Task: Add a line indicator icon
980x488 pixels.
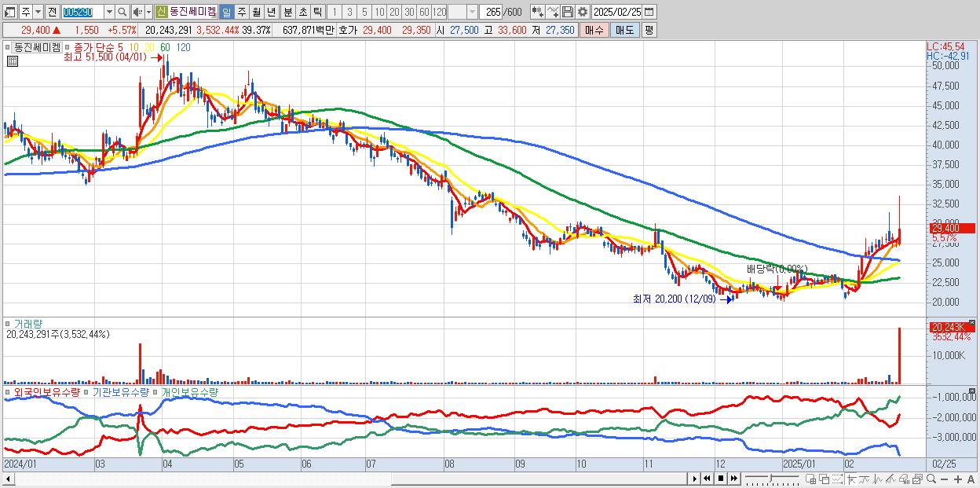Action: click(x=553, y=12)
